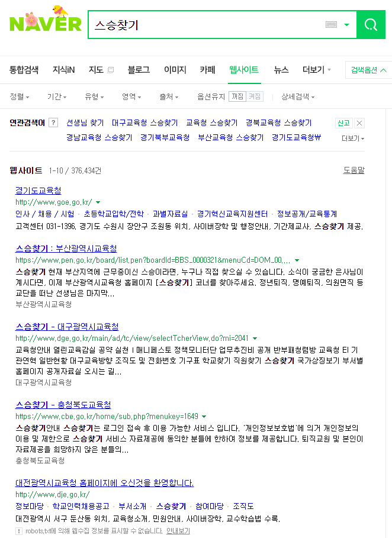Click related search 경북교육청 스승찾기
392x538 pixels.
279,123
